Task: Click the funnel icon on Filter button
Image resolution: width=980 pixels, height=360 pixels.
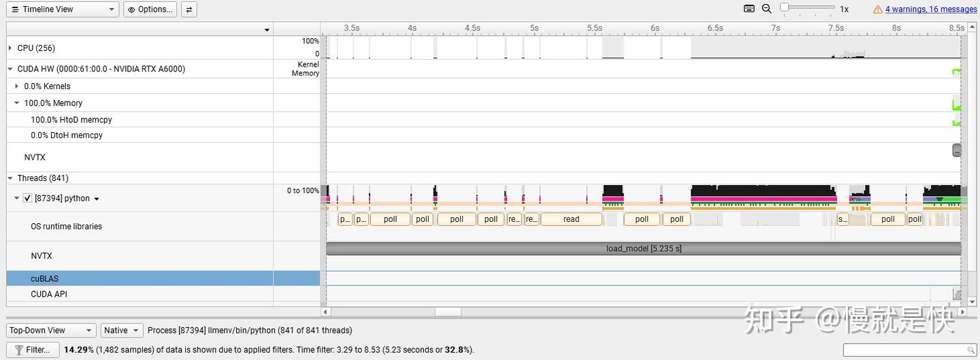Action: pyautogui.click(x=18, y=350)
